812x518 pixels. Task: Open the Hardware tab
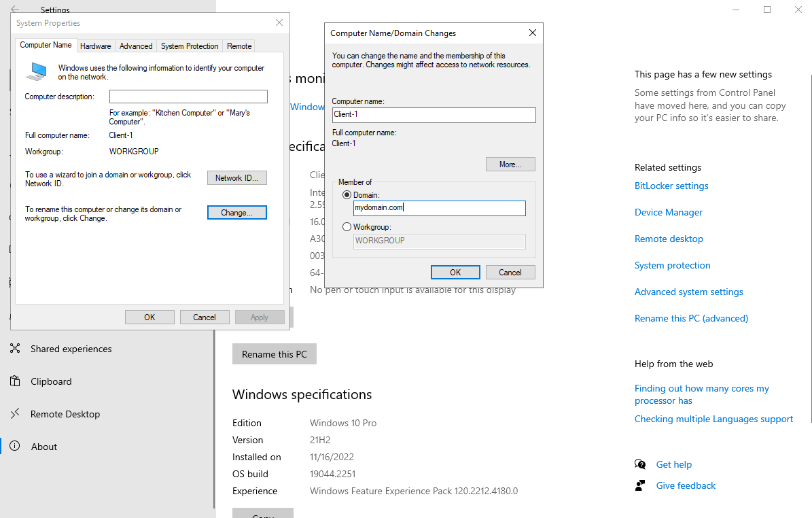click(96, 46)
